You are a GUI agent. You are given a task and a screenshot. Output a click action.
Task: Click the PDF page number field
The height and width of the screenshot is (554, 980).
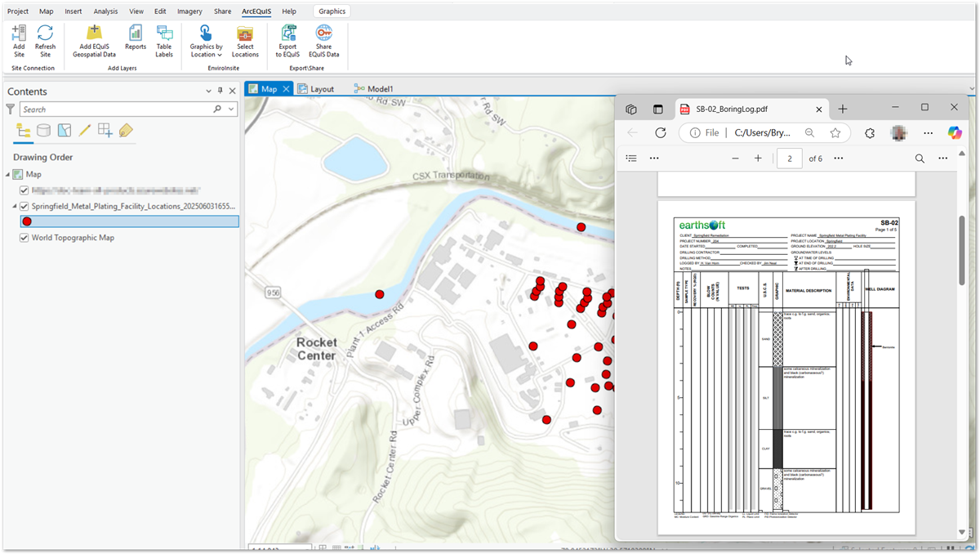point(790,159)
